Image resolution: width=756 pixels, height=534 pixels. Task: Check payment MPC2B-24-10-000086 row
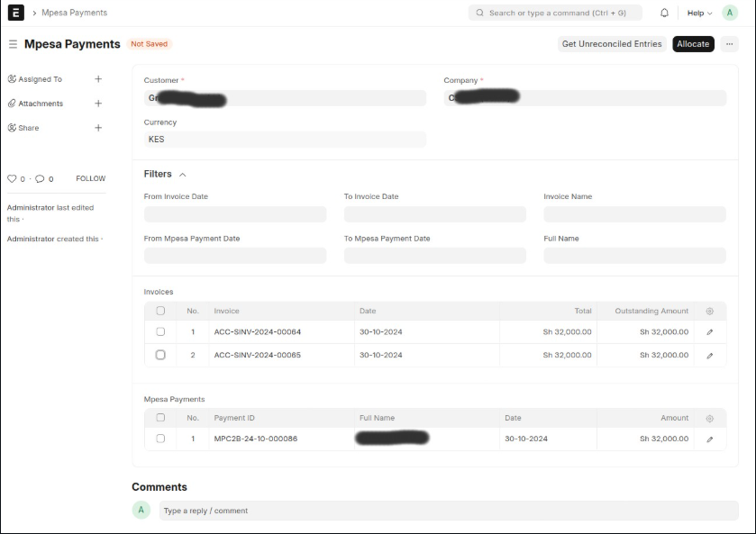(x=160, y=439)
